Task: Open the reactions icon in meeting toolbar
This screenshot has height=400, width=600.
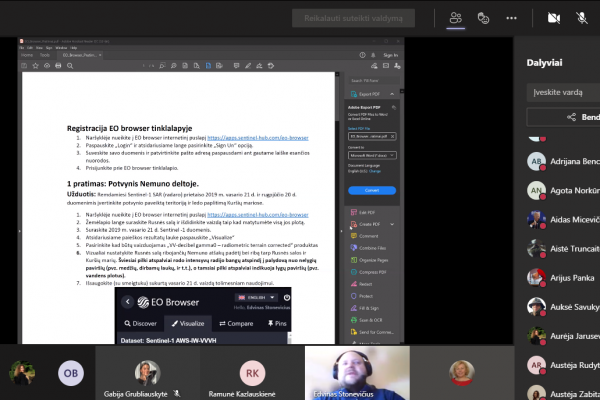Action: point(483,18)
